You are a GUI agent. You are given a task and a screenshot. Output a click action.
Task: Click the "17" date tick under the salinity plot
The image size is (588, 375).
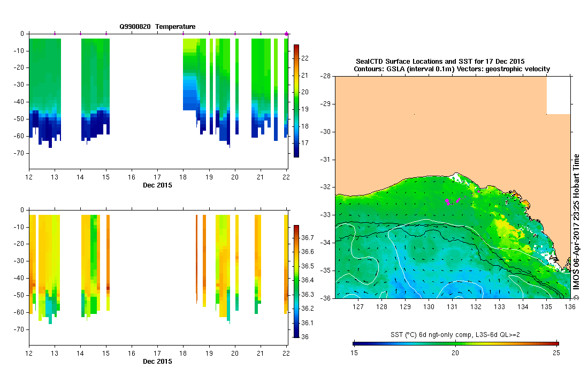pyautogui.click(x=157, y=353)
